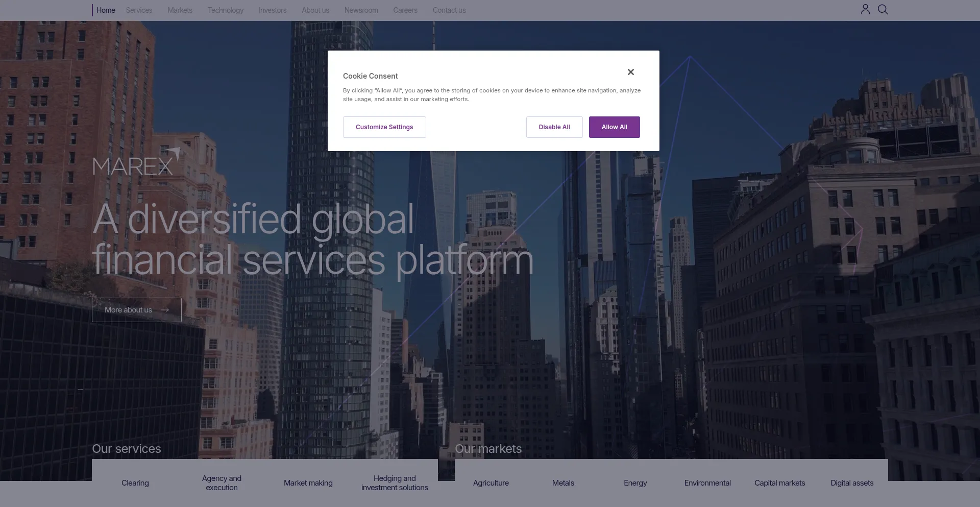
Task: Go to Technology in navigation
Action: (226, 10)
